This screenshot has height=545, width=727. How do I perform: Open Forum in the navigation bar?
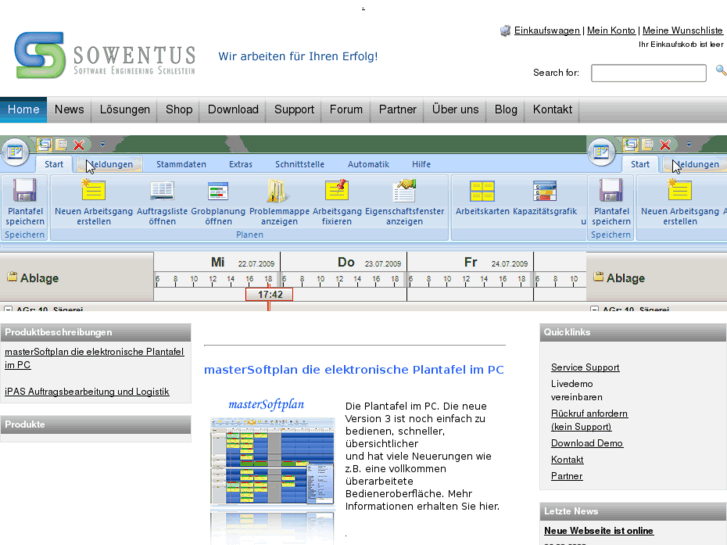346,109
